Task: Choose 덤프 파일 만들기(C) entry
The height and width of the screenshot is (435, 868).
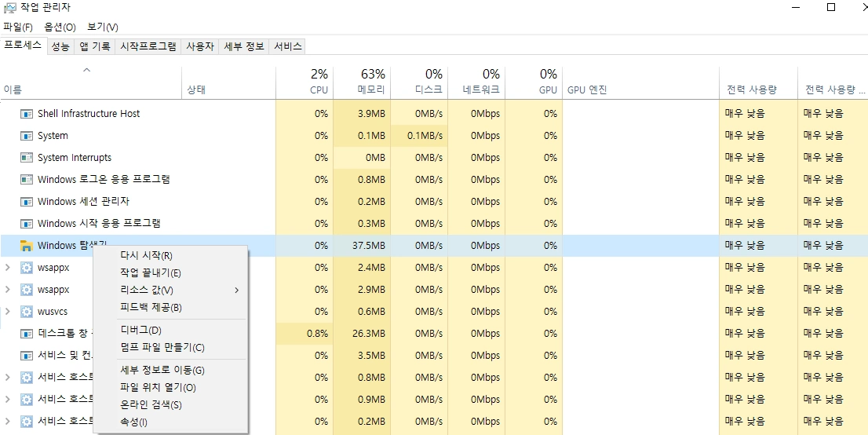Action: pyautogui.click(x=170, y=347)
